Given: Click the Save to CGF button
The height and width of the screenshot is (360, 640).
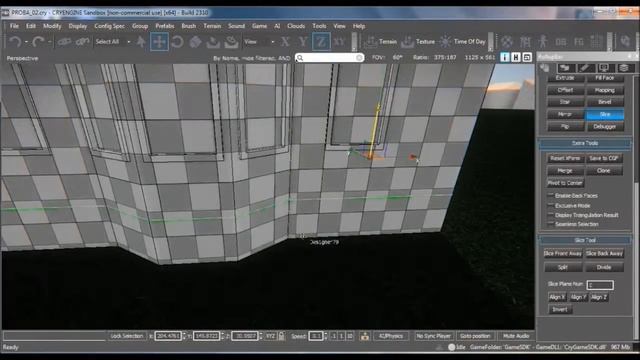Looking at the screenshot, I should point(604,158).
